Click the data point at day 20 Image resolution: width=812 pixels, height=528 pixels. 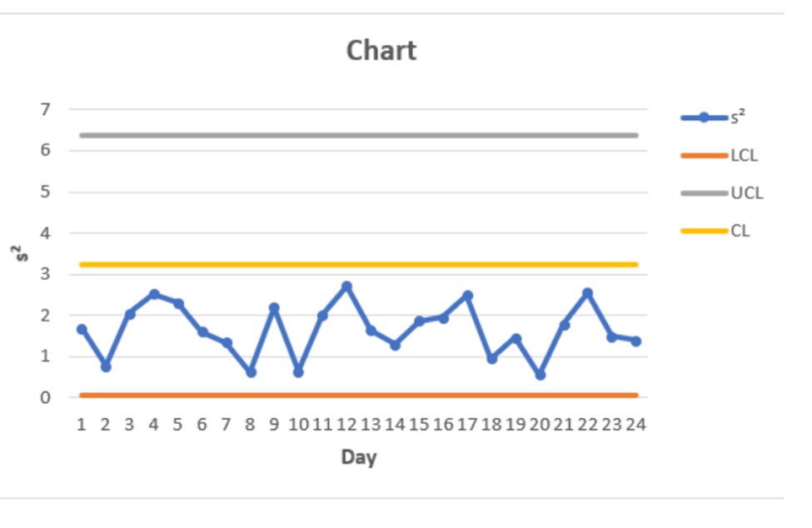[x=540, y=375]
